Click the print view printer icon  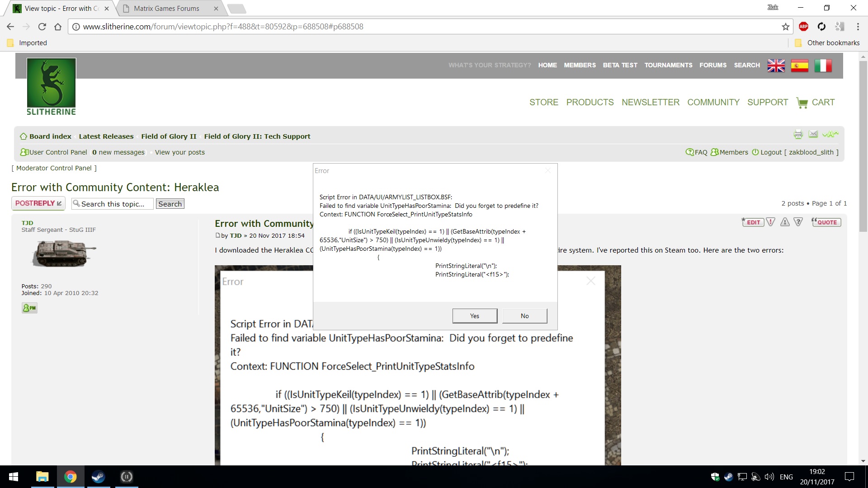click(x=798, y=134)
